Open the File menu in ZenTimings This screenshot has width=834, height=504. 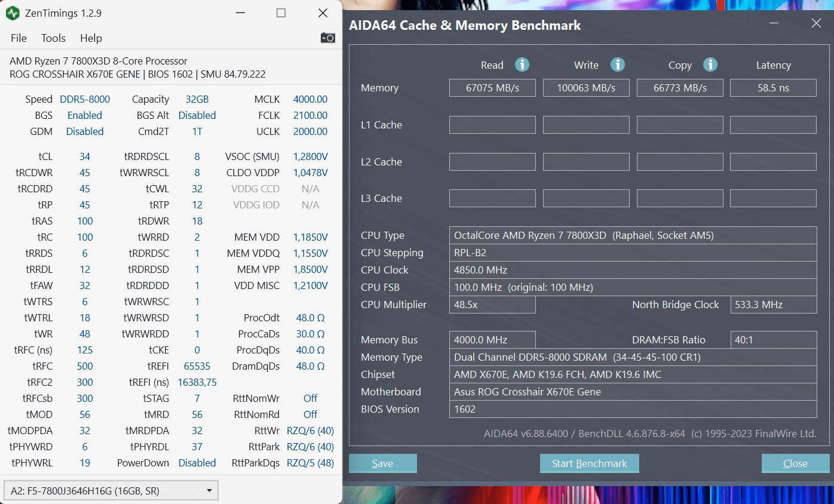[x=19, y=38]
